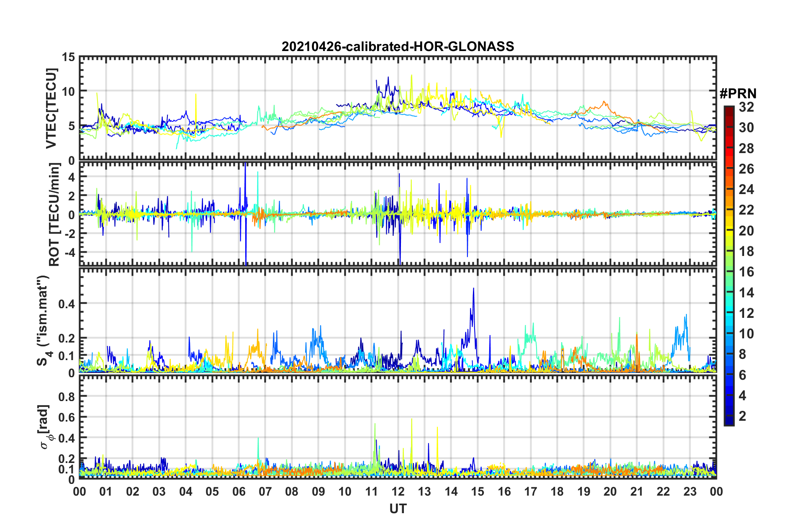Click S4 y-axis tick label 0.2

(67, 338)
